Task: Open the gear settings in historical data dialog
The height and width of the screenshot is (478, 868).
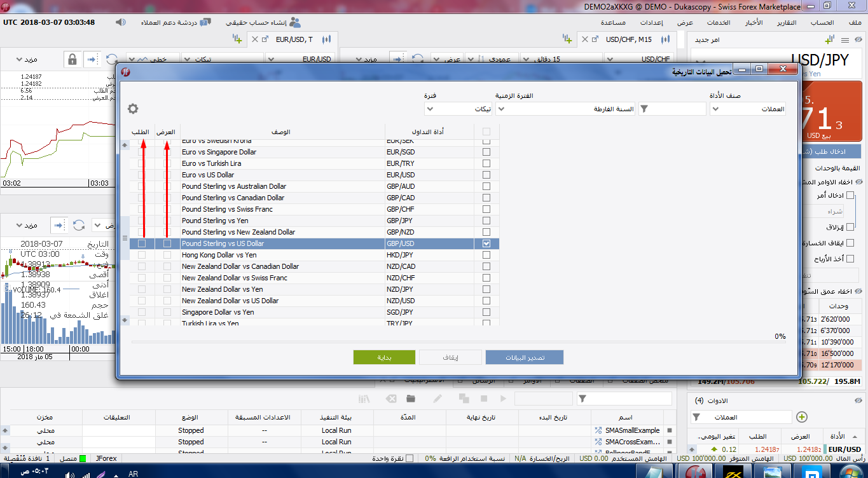Action: [133, 109]
